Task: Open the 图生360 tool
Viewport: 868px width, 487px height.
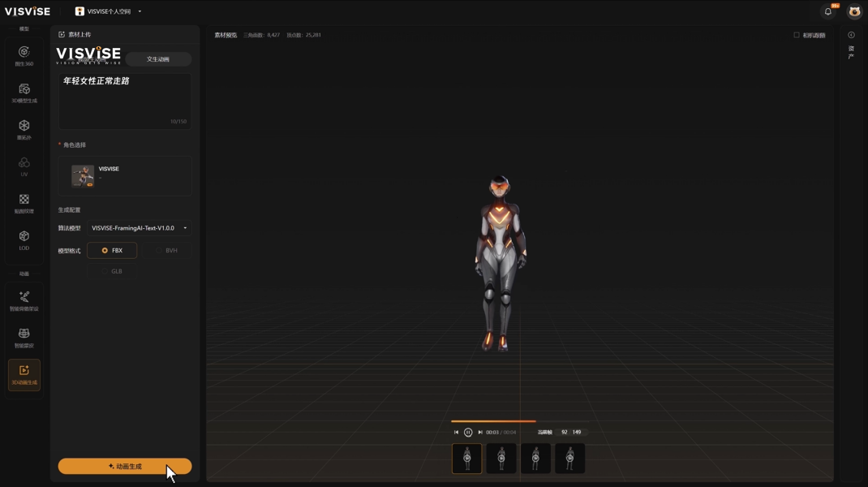Action: point(24,55)
